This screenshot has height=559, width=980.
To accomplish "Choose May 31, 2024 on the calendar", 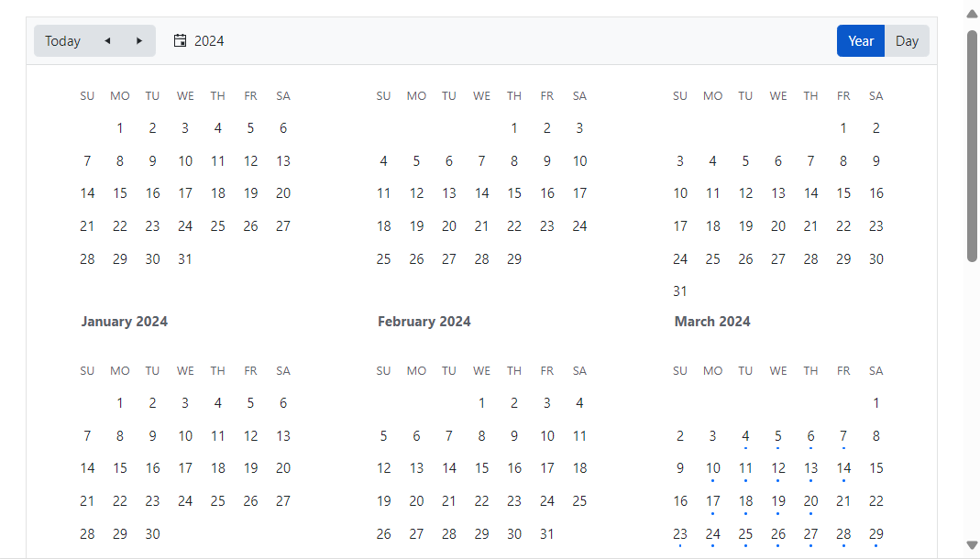I will pyautogui.click(x=547, y=534).
